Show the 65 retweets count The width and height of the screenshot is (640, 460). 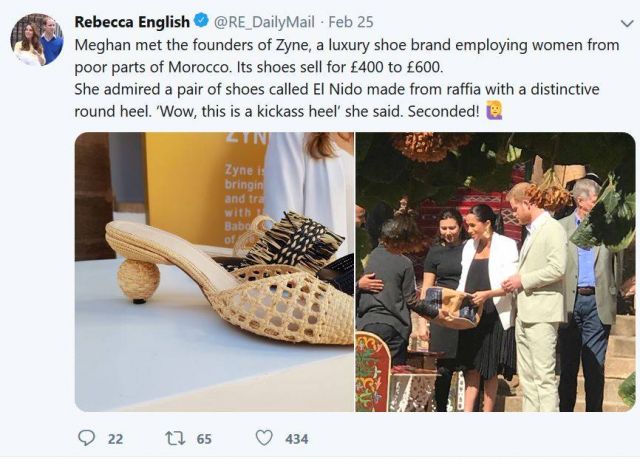204,438
